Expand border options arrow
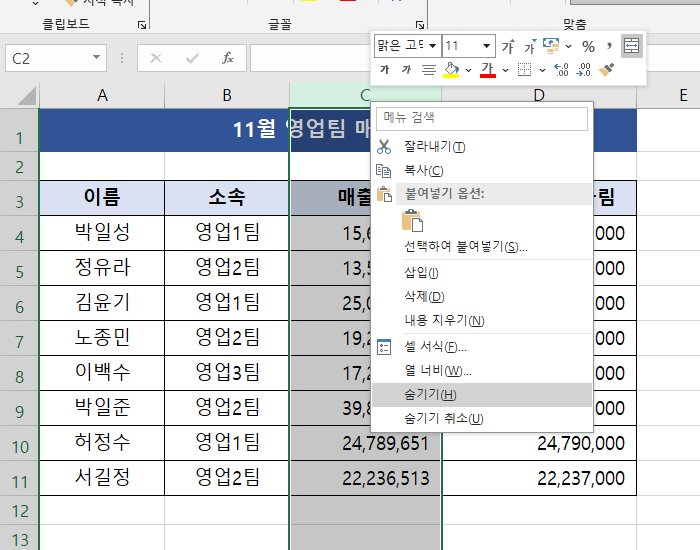Image resolution: width=700 pixels, height=550 pixels. tap(542, 70)
